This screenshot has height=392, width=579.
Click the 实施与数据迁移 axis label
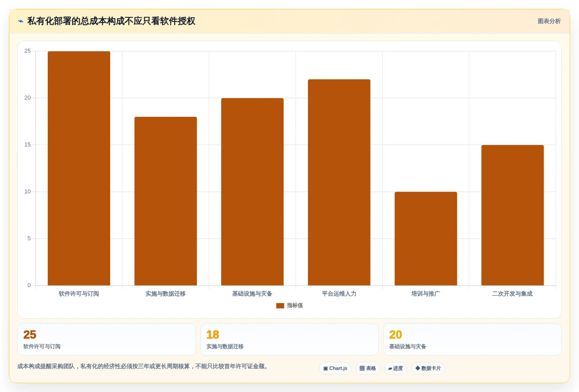point(165,294)
